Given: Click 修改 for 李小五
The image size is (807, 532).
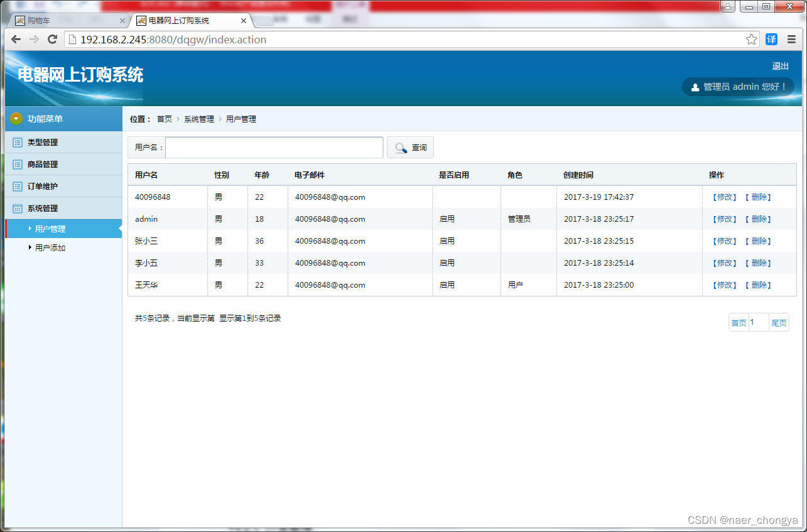Looking at the screenshot, I should pos(724,263).
